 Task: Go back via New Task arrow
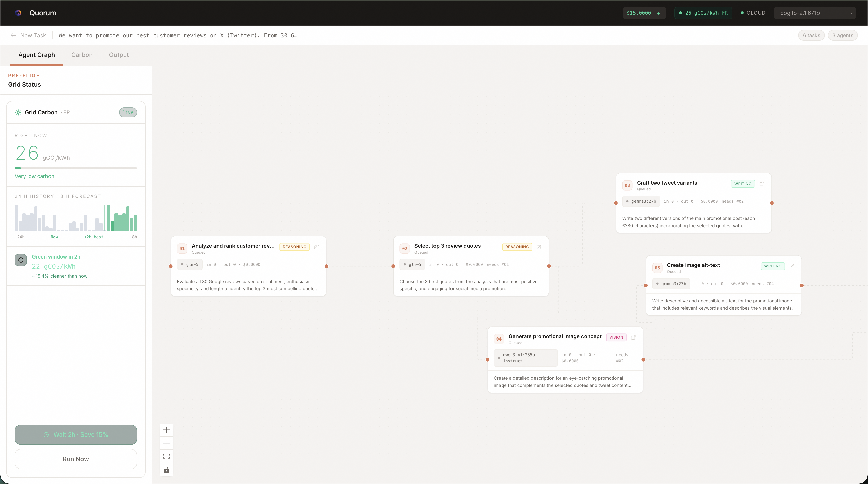tap(14, 35)
